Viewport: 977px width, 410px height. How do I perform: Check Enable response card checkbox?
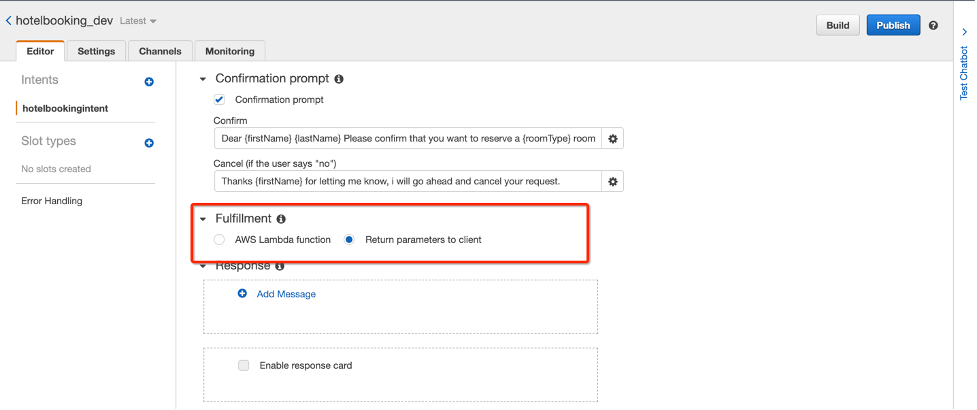tap(243, 366)
